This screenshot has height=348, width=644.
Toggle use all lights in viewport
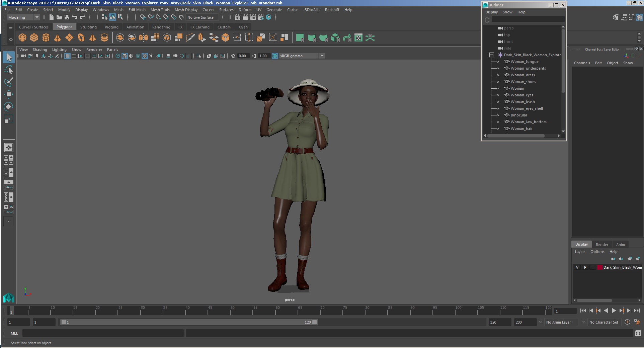(x=151, y=56)
